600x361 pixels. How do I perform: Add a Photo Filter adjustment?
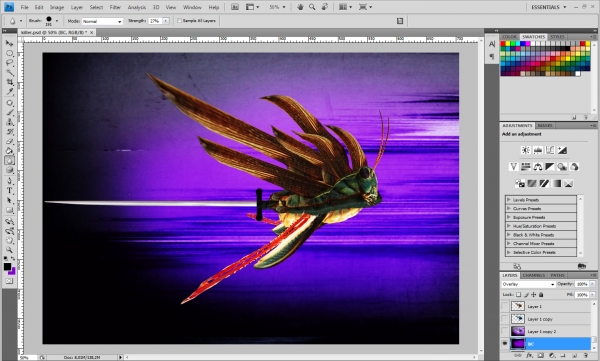pos(562,167)
